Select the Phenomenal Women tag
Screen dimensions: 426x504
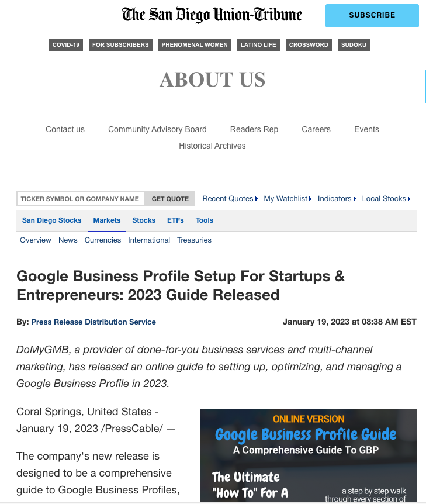pos(195,45)
